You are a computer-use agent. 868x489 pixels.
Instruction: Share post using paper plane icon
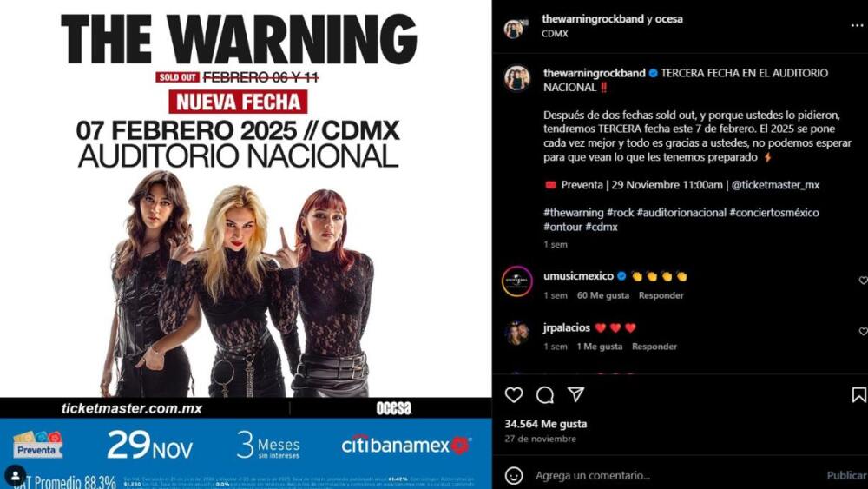click(575, 394)
